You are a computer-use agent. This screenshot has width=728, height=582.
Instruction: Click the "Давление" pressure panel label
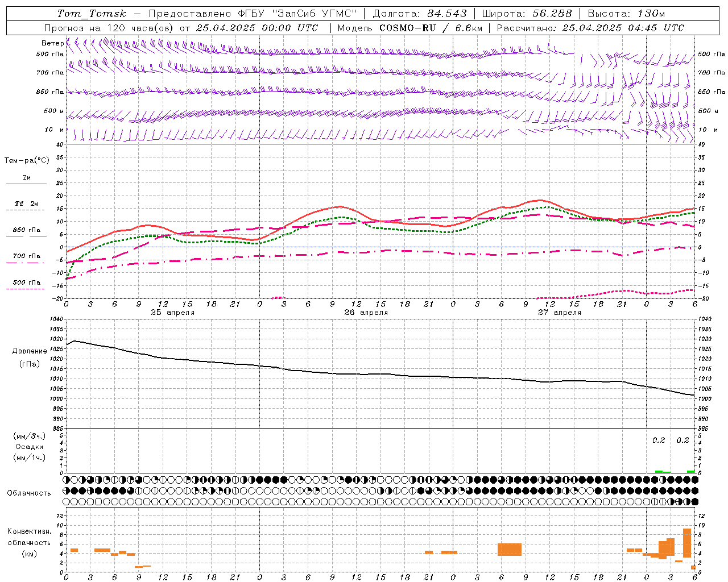click(x=30, y=351)
